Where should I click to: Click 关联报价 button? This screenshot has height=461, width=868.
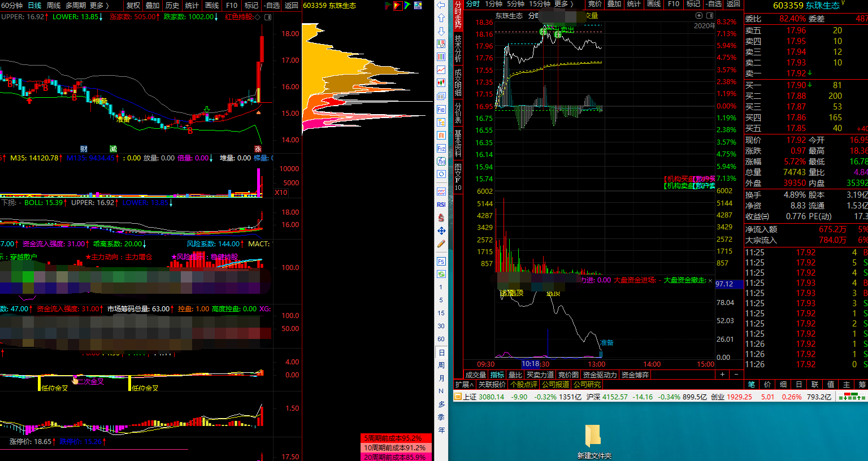[492, 384]
